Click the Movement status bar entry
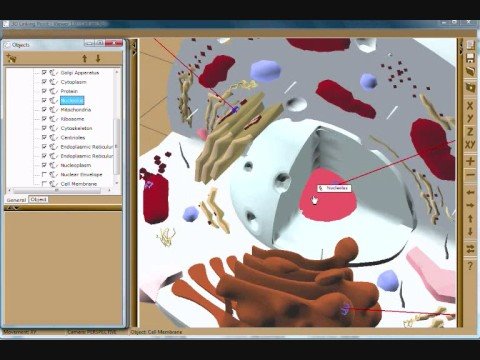 pyautogui.click(x=21, y=332)
